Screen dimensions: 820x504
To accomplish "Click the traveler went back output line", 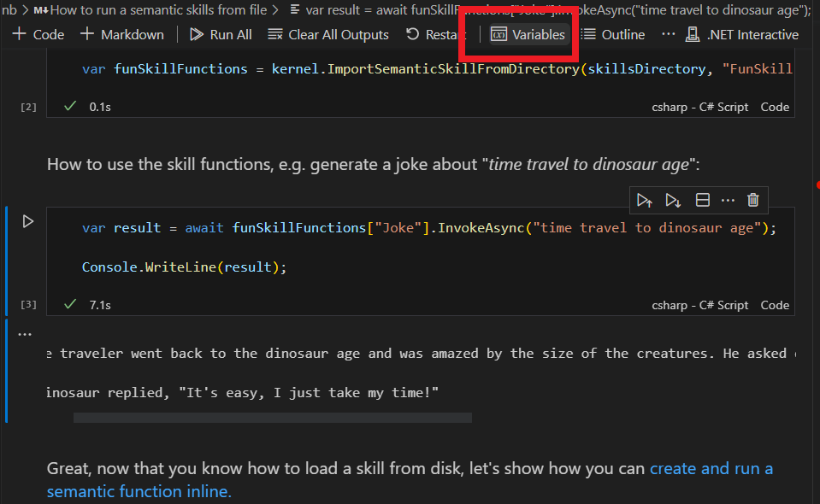I will tap(421, 354).
